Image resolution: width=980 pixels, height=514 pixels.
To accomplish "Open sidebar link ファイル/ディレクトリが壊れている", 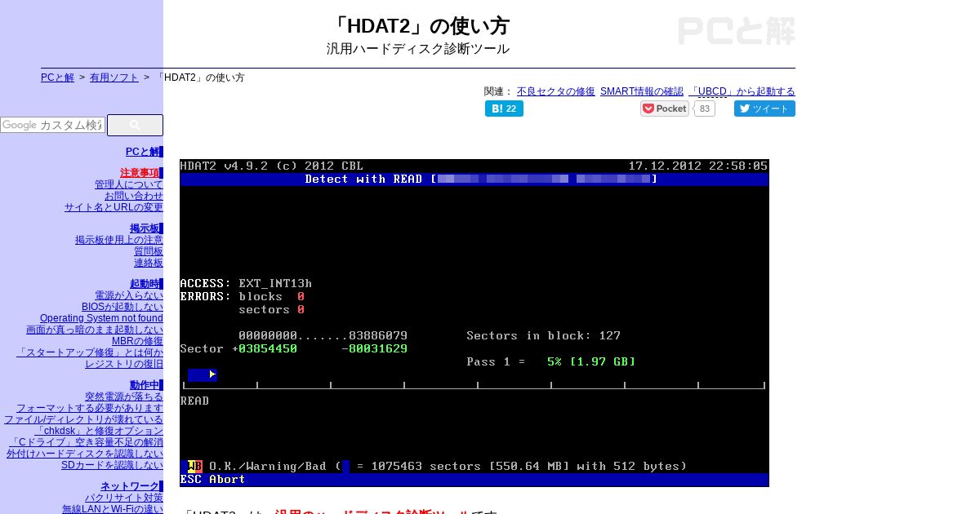I will click(x=83, y=419).
